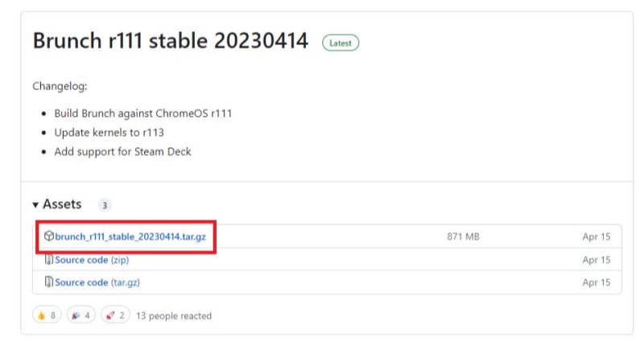This screenshot has width=644, height=346.
Task: Click the green Latest release badge
Action: [x=340, y=43]
